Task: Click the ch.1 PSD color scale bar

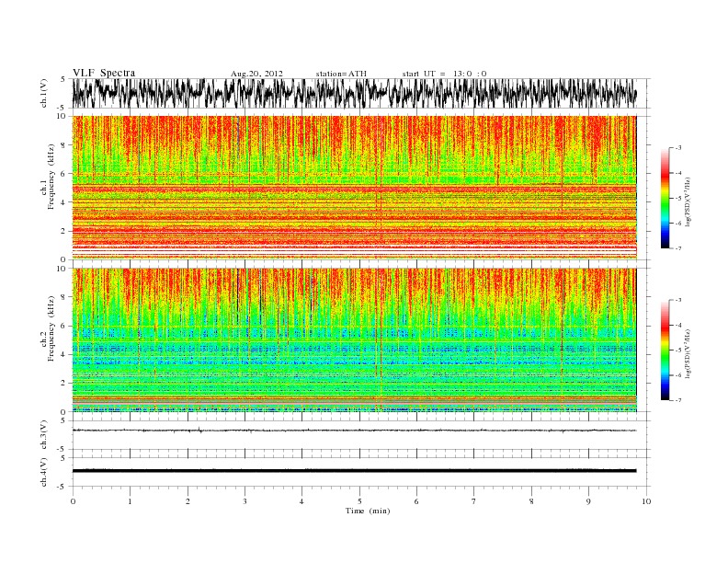Action: [x=665, y=198]
